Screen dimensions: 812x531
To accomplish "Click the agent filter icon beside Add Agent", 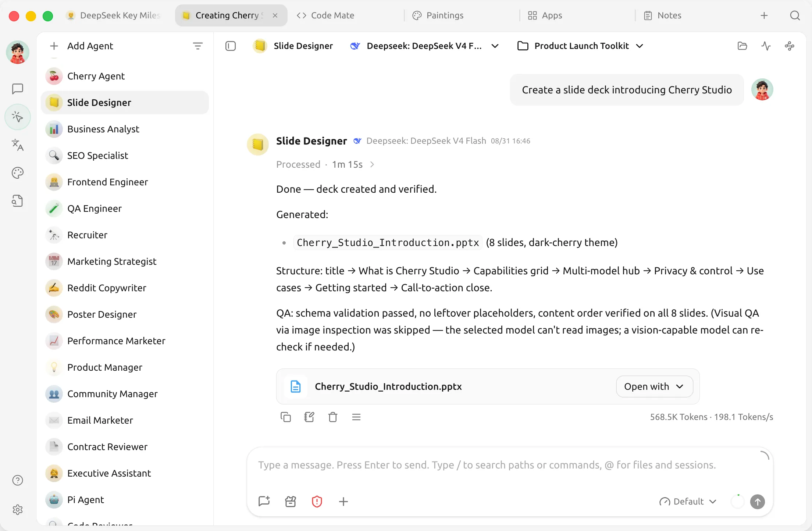I will [x=197, y=46].
